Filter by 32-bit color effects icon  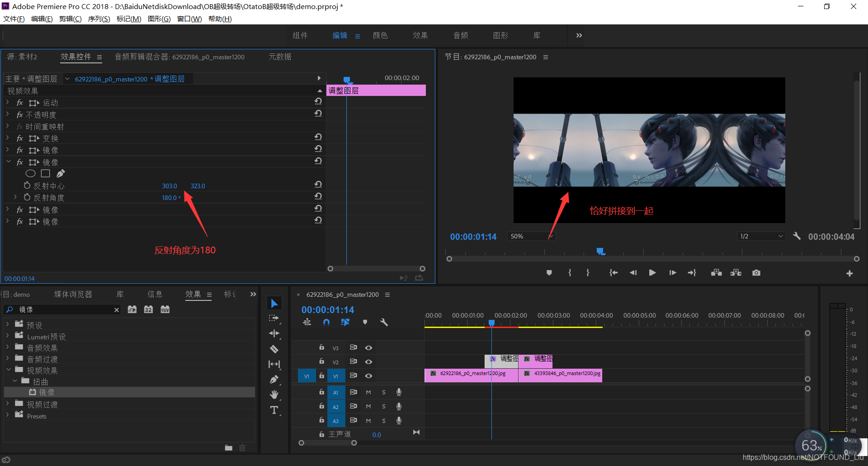point(148,309)
